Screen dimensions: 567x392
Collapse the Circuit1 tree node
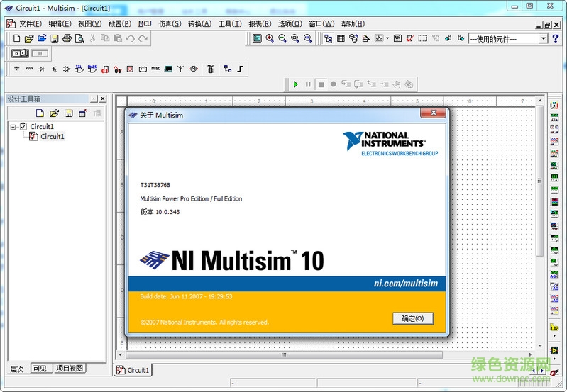tap(13, 127)
